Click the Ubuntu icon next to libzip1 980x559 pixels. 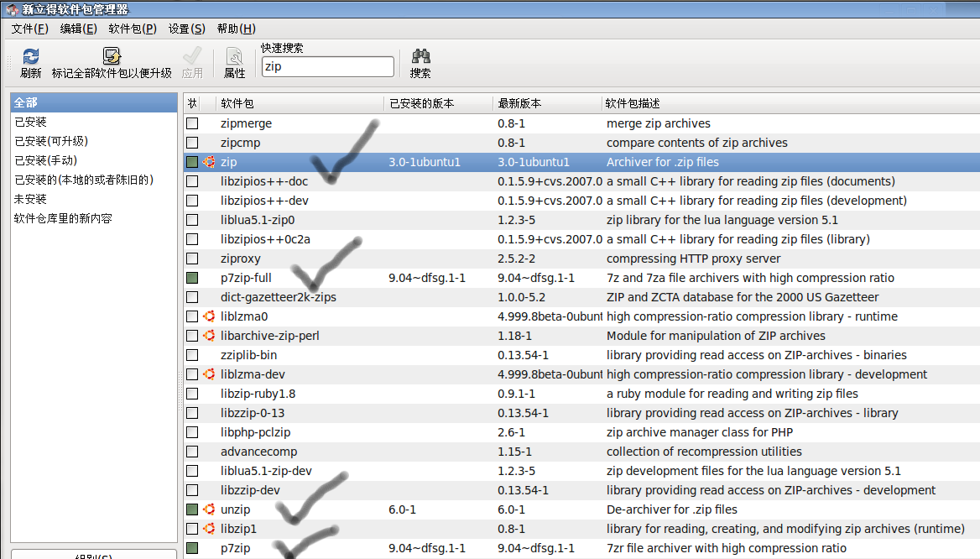[x=209, y=529]
